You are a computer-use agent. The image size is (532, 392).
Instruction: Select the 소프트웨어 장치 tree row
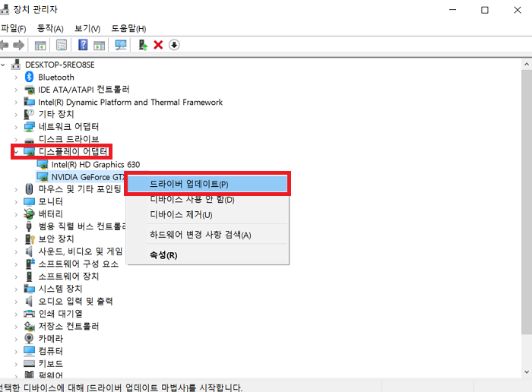pos(68,277)
